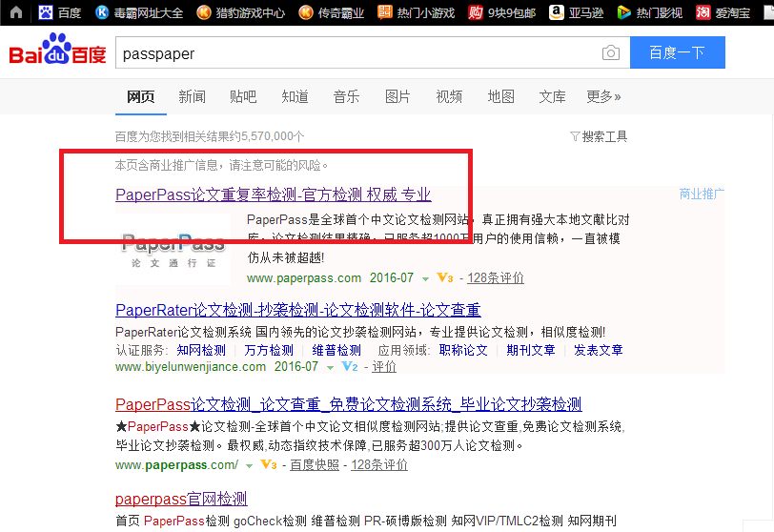
Task: Open the 职称论文 sub-link
Action: tap(463, 350)
